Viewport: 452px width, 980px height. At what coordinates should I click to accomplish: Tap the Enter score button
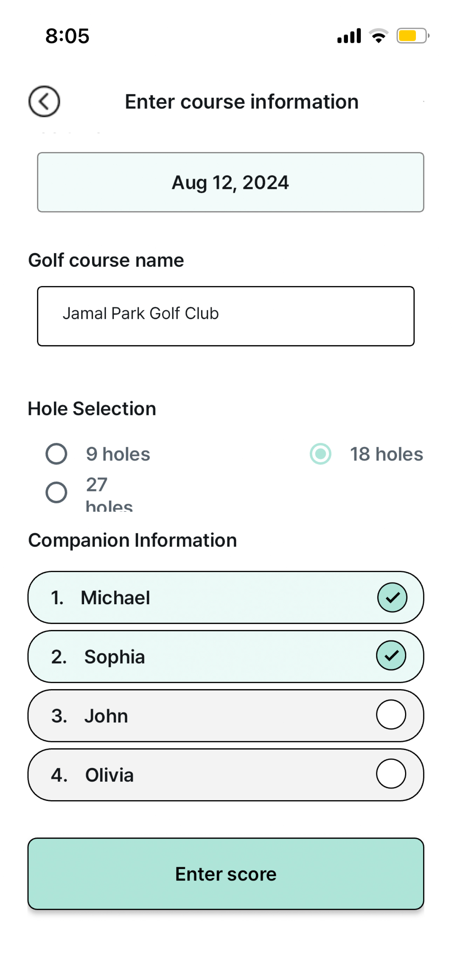[226, 874]
